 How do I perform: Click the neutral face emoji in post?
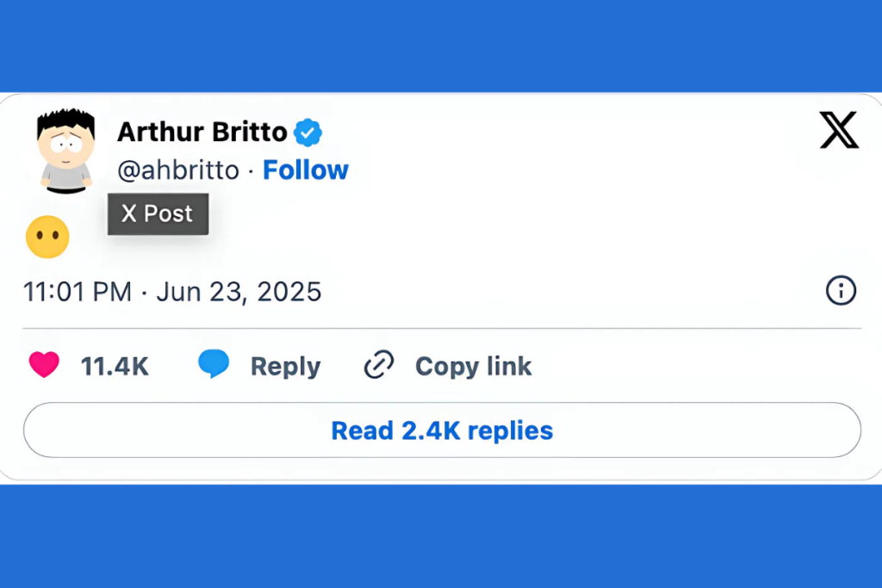tap(47, 237)
